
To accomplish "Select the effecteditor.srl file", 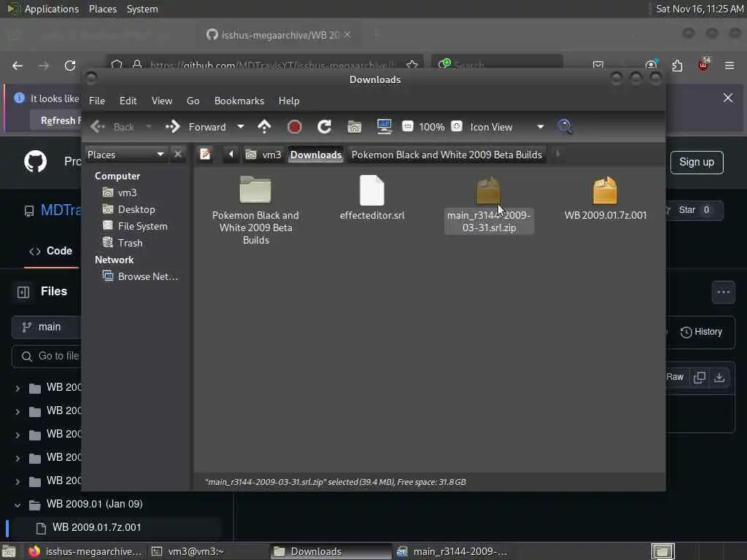I will [x=372, y=198].
